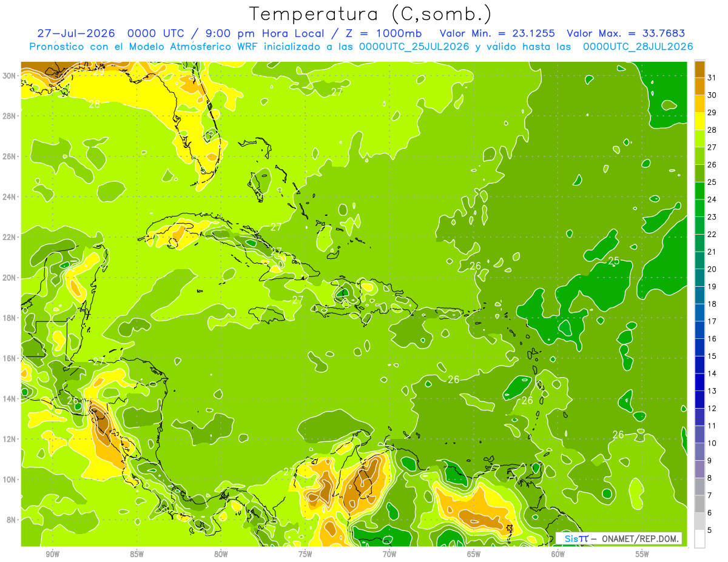
Task: Click the "28N" latitude label
Action: tap(10, 116)
